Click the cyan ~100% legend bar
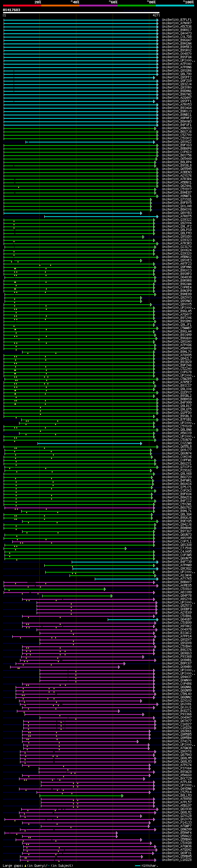 coord(175,6)
